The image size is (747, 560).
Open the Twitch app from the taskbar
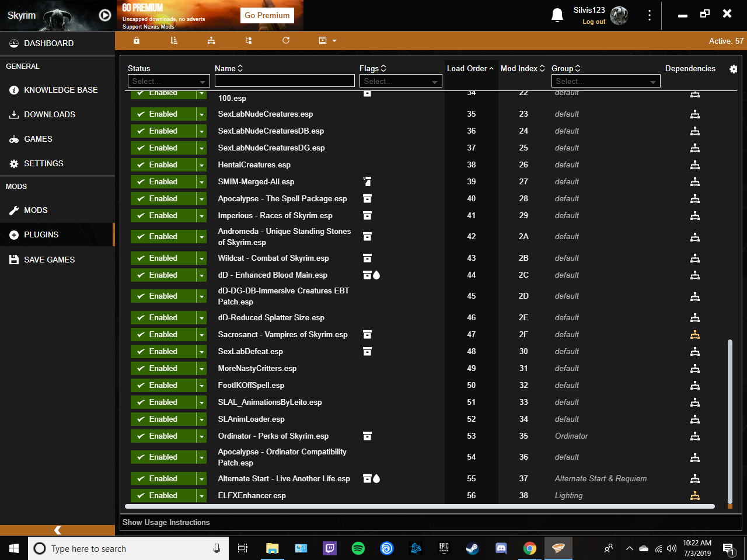330,548
